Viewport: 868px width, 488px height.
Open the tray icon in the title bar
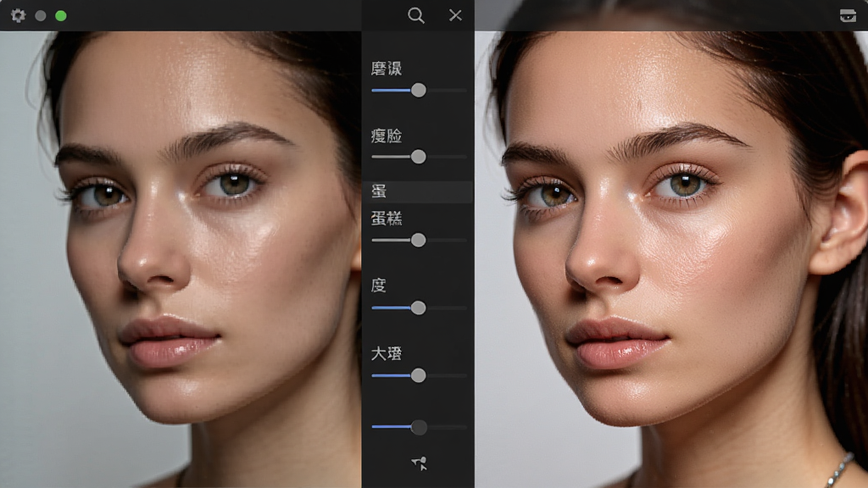click(x=848, y=15)
